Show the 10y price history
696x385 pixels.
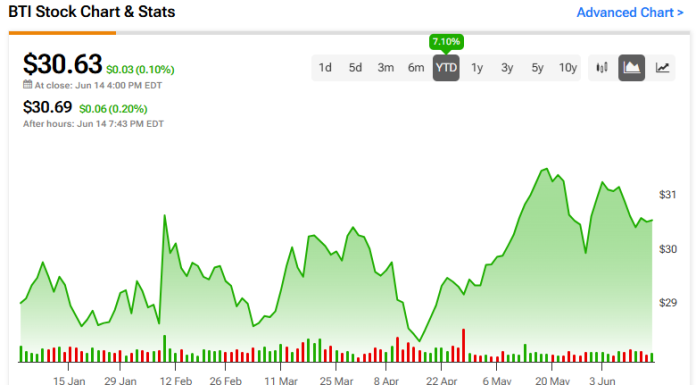pyautogui.click(x=568, y=67)
